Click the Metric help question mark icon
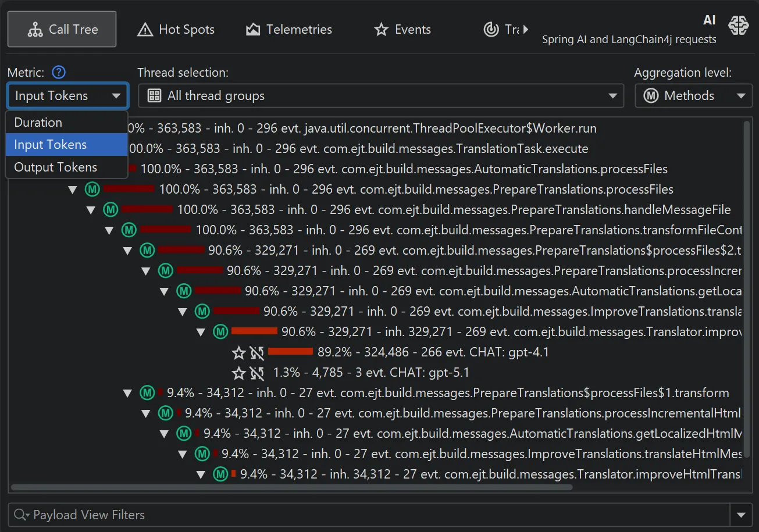 pos(59,73)
